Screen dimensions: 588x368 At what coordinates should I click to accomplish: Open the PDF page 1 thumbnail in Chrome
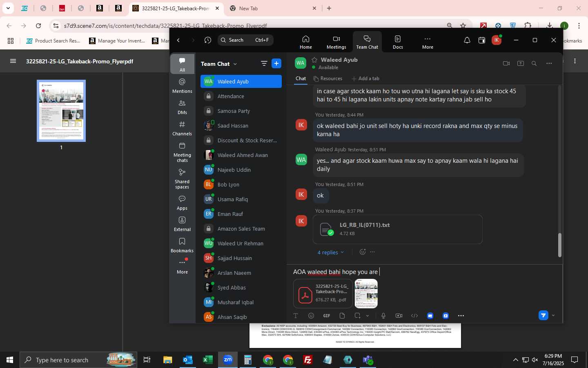(61, 111)
